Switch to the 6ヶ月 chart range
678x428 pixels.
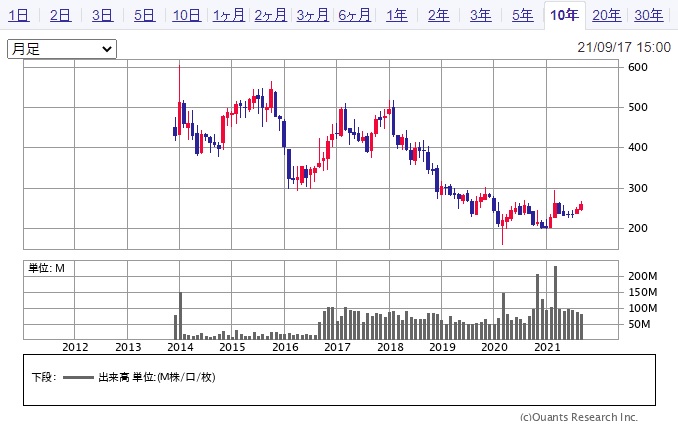coord(355,16)
